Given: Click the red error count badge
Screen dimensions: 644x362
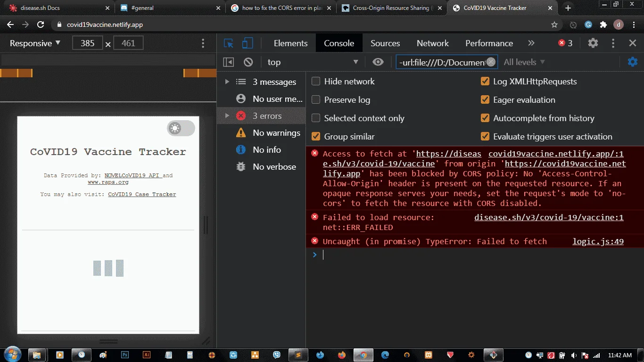Looking at the screenshot, I should pos(565,43).
